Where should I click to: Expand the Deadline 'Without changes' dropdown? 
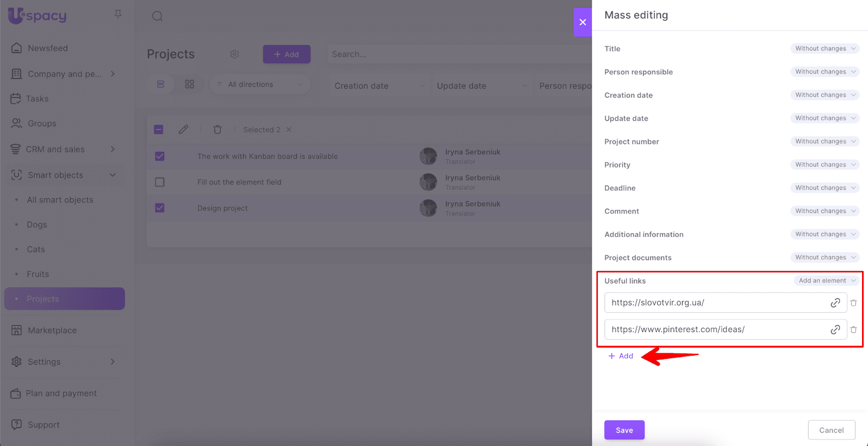coord(825,188)
